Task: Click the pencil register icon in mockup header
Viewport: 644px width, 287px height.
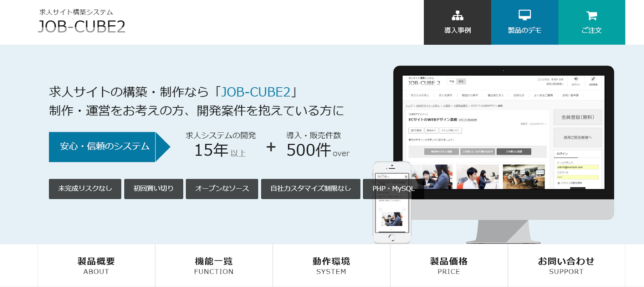Action: point(593,79)
